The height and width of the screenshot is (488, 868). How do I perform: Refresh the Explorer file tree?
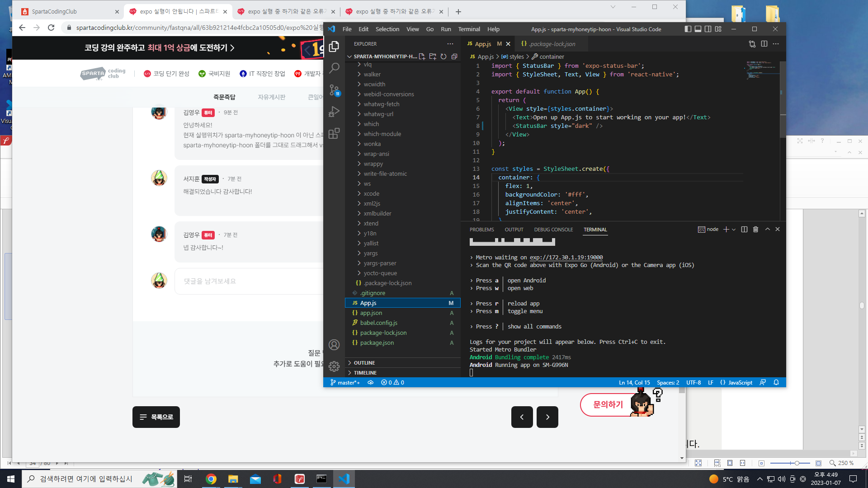(443, 56)
